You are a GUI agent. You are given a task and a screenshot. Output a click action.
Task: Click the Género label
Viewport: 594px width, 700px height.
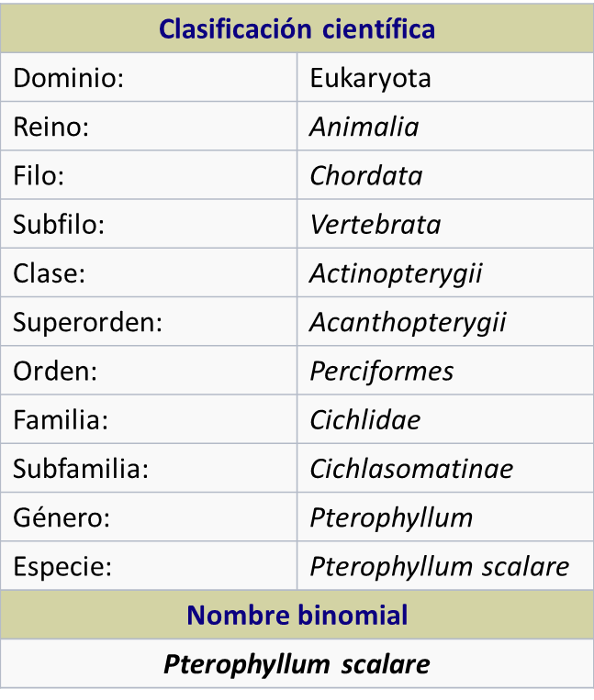click(62, 517)
